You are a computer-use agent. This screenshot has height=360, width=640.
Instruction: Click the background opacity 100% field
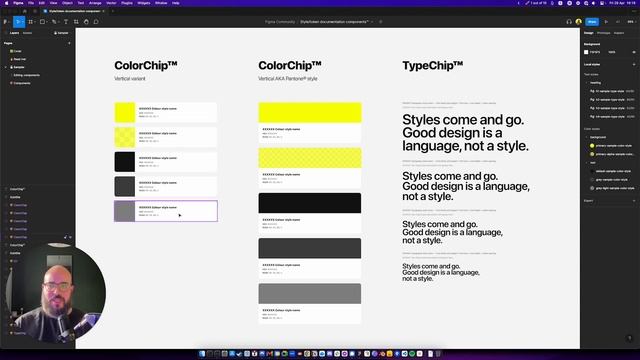[x=612, y=52]
